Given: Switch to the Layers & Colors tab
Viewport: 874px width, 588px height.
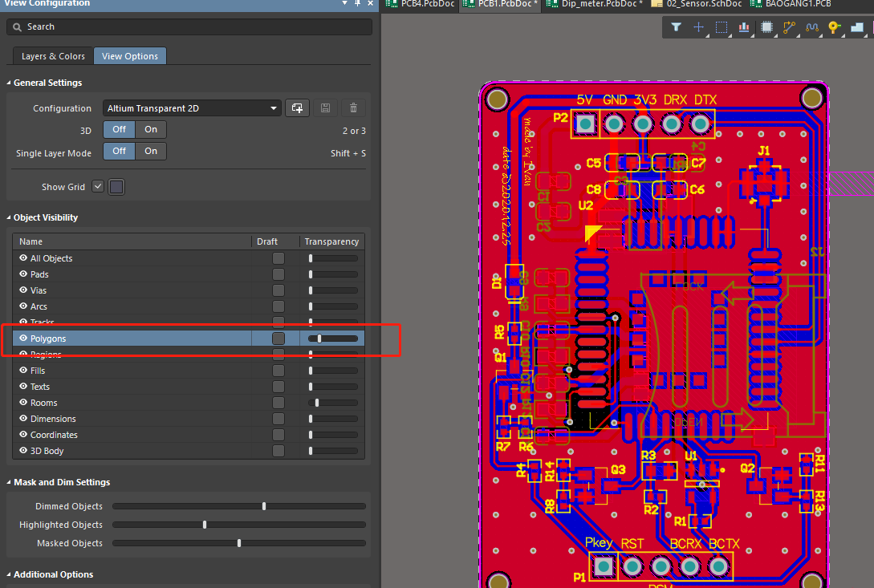Looking at the screenshot, I should click(52, 56).
